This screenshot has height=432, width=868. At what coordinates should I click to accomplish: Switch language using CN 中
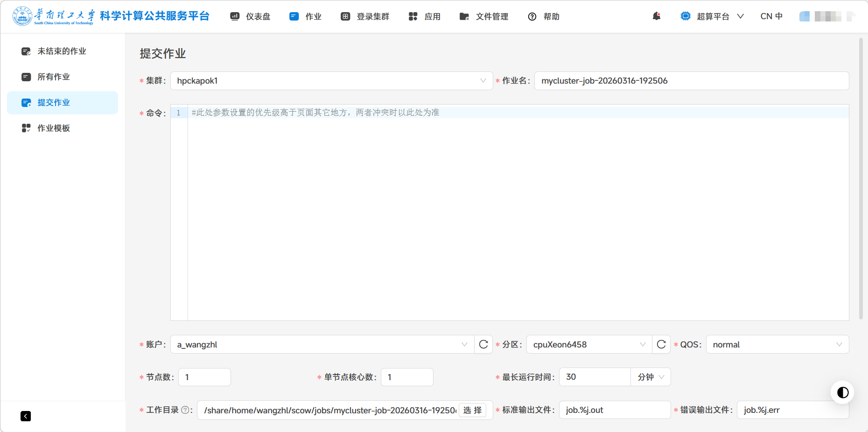pos(771,16)
